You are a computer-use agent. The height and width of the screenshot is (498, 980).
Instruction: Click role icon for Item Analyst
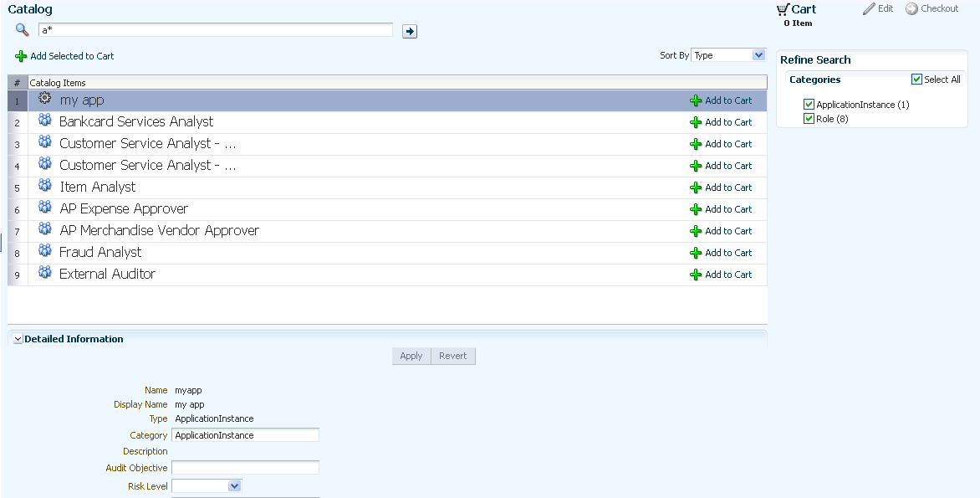click(x=44, y=185)
